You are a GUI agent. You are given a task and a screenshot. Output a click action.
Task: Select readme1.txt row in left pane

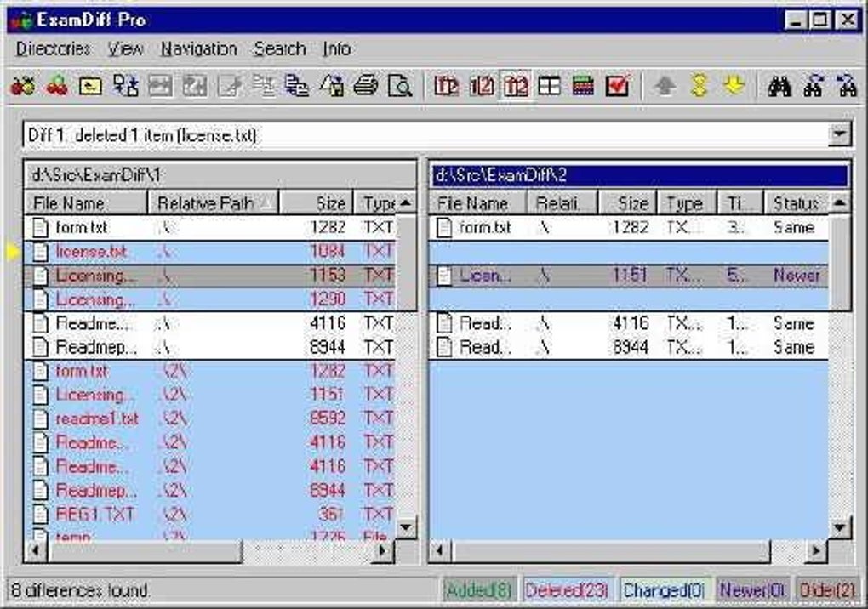(210, 418)
